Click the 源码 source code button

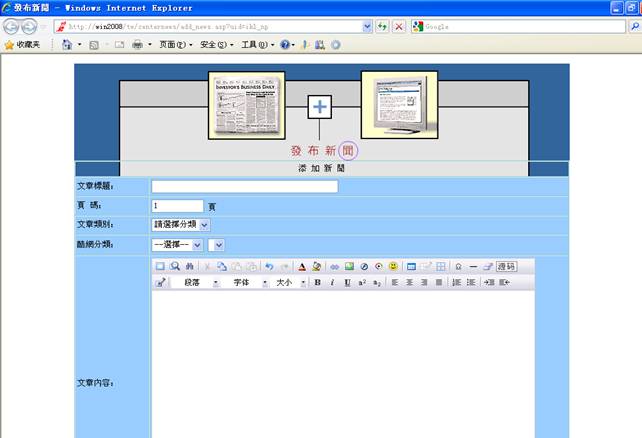coord(506,267)
